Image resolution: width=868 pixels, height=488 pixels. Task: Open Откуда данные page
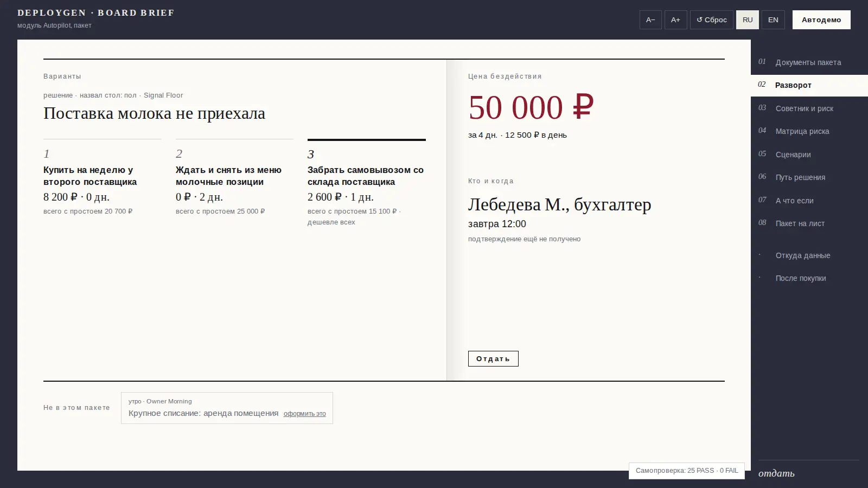[809, 255]
